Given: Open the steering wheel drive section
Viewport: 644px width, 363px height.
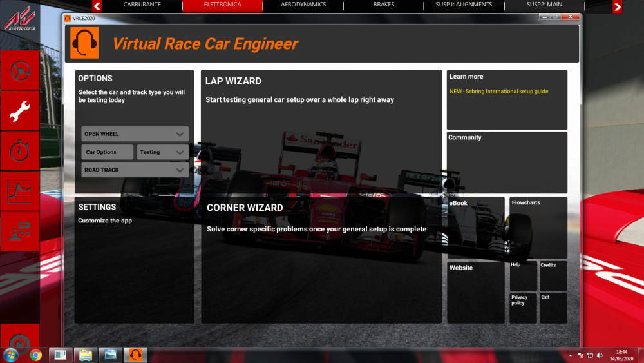Looking at the screenshot, I should (x=20, y=71).
